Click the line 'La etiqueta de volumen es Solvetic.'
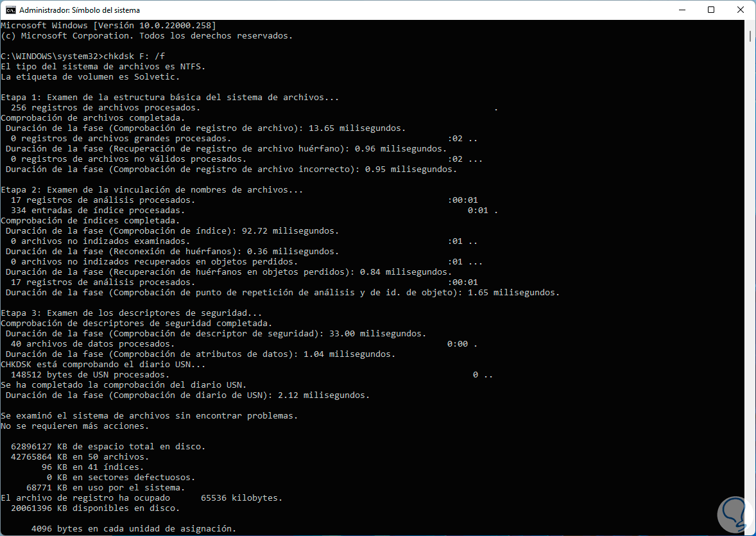The image size is (756, 536). [x=90, y=77]
